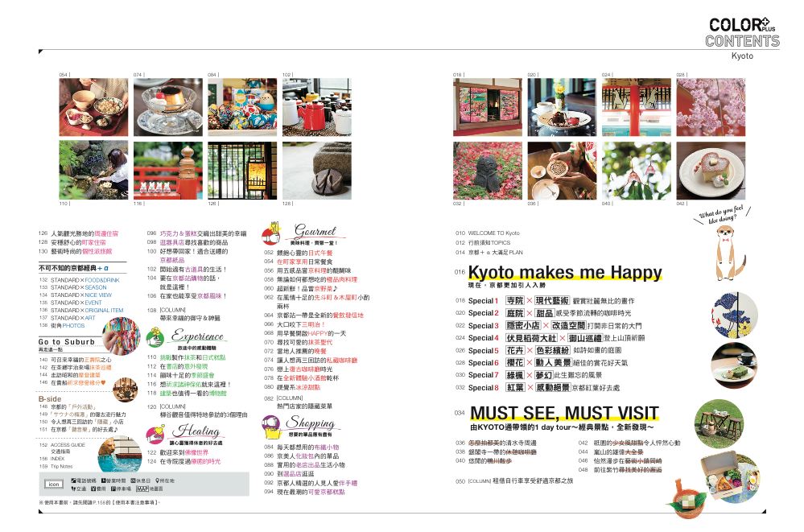Click the 'Kyoto makes me Happy' heading

click(x=565, y=272)
